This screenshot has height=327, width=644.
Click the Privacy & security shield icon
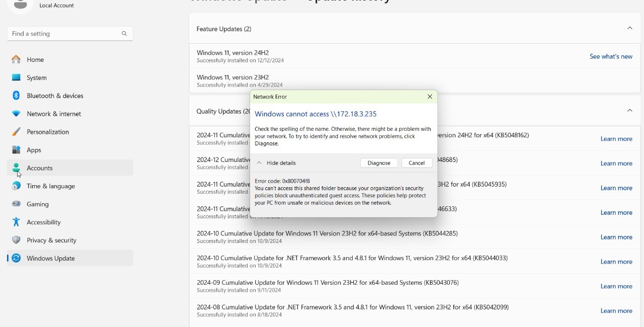point(16,240)
